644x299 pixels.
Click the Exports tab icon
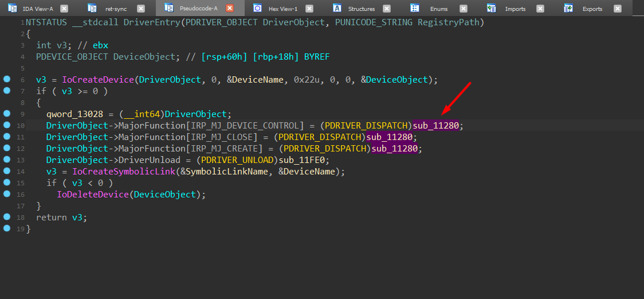568,8
